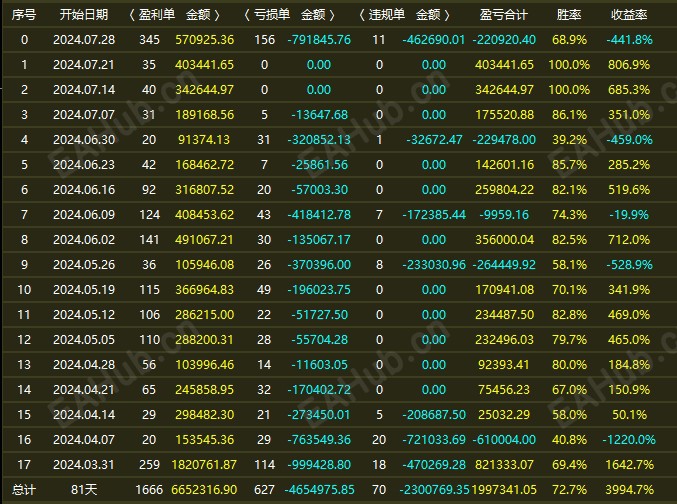The width and height of the screenshot is (677, 504).
Task: Select return rate -459.0%
Action: [x=629, y=140]
